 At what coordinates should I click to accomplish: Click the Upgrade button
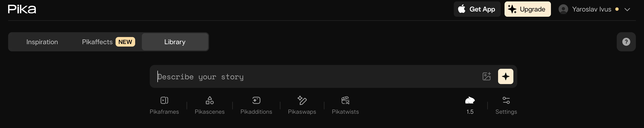click(527, 9)
